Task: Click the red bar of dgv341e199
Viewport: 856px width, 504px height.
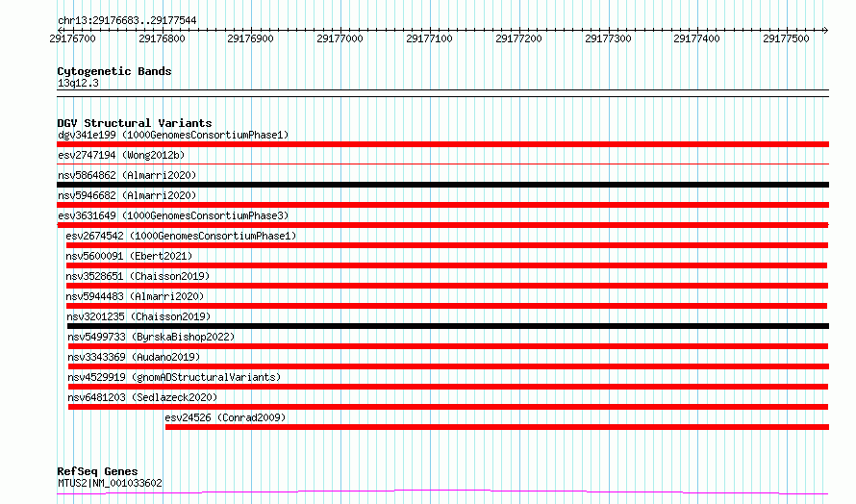Action: (442, 144)
